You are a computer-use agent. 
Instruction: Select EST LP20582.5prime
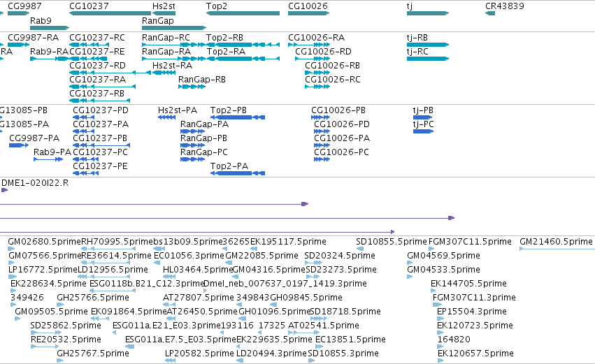point(170,361)
